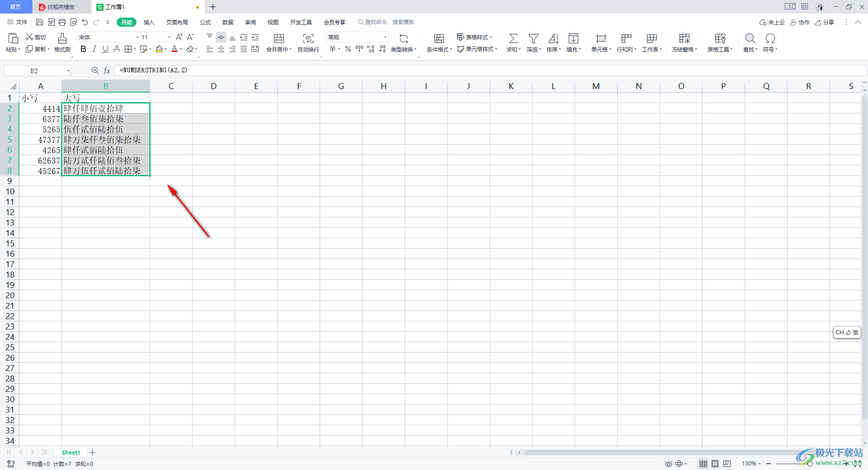Click the Print icon in quick access bar
Image resolution: width=868 pixels, height=470 pixels.
click(x=62, y=22)
